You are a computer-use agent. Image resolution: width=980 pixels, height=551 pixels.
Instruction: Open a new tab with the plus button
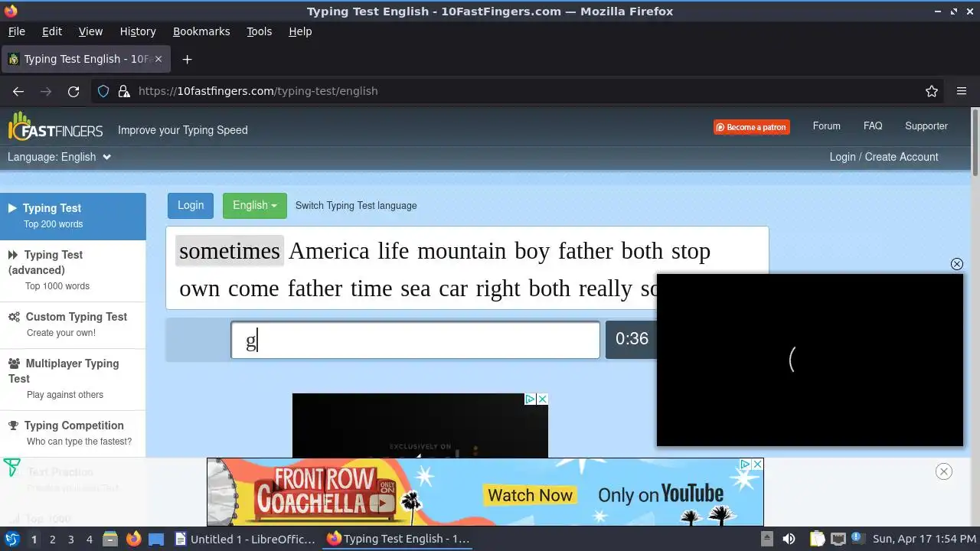pos(187,59)
